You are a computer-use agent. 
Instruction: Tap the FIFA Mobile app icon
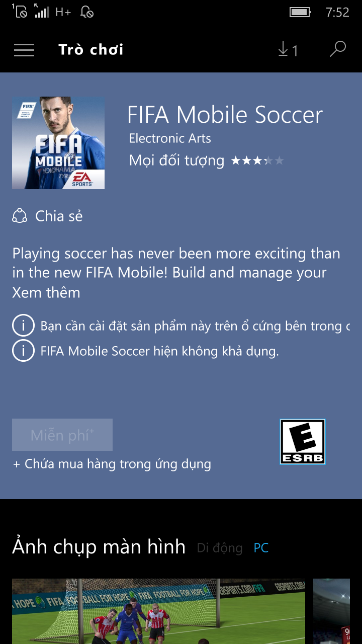(x=58, y=143)
